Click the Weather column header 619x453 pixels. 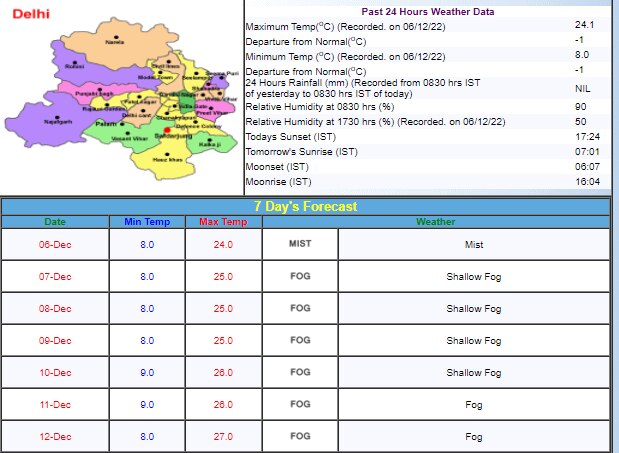pos(435,221)
